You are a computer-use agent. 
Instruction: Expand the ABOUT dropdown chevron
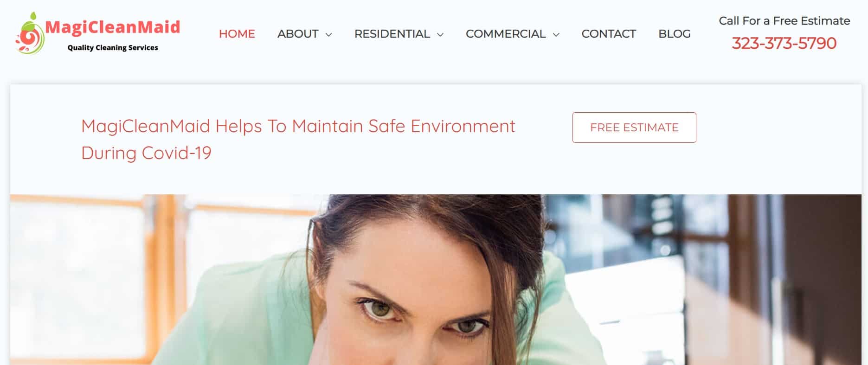tap(329, 35)
